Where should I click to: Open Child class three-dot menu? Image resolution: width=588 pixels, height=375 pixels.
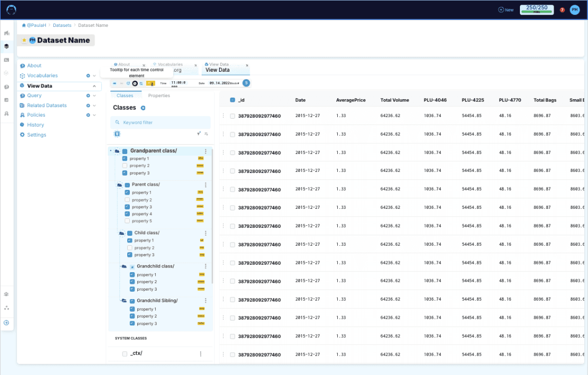205,233
